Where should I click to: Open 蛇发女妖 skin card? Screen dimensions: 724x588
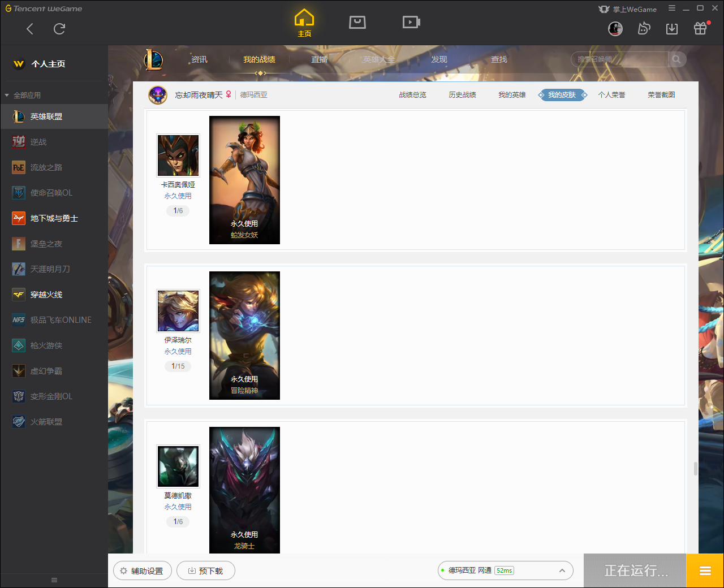(x=244, y=180)
